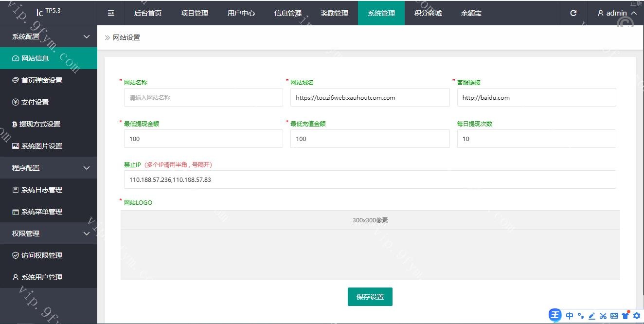Image resolution: width=644 pixels, height=324 pixels.
Task: Click the refresh icon in top bar
Action: tap(573, 13)
